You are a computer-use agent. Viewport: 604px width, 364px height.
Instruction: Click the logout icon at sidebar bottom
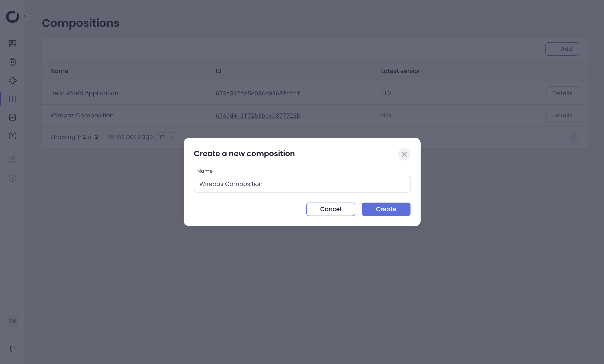pyautogui.click(x=13, y=349)
